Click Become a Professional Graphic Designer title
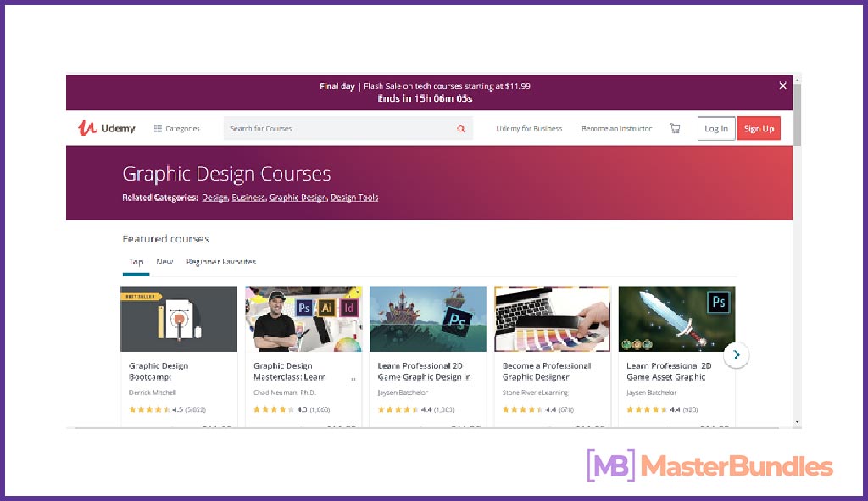868x501 pixels. tap(547, 371)
